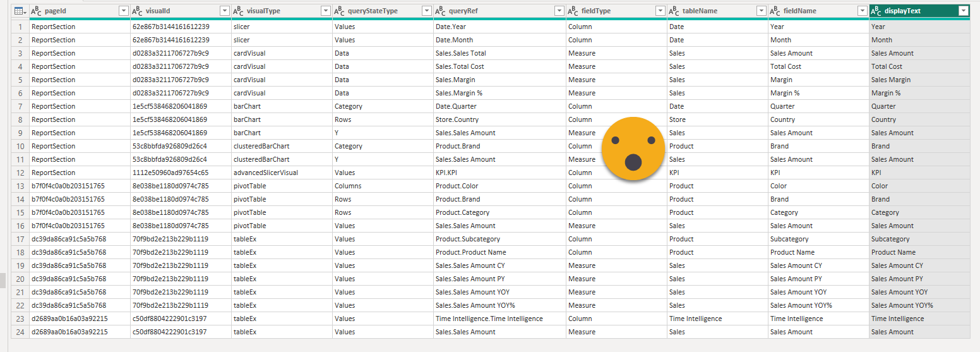This screenshot has width=980, height=352.
Task: Open fieldType column filter dropdown
Action: pyautogui.click(x=660, y=11)
